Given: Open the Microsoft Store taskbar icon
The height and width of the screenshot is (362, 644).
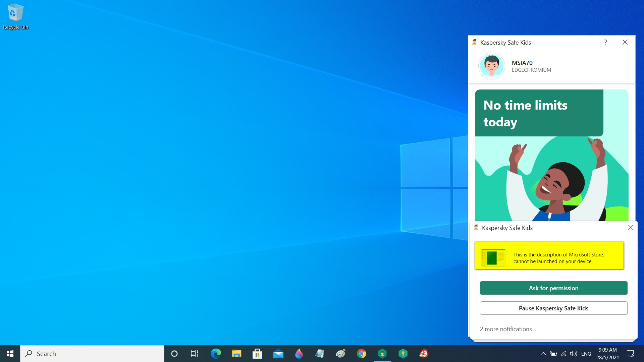Looking at the screenshot, I should [x=257, y=354].
